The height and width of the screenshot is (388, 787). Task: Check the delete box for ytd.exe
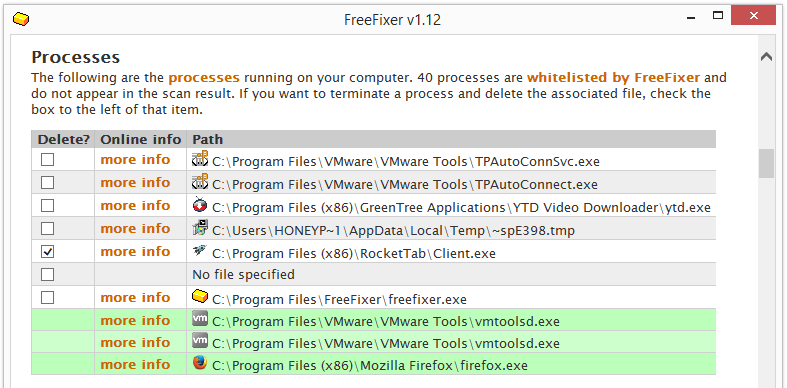(x=47, y=206)
